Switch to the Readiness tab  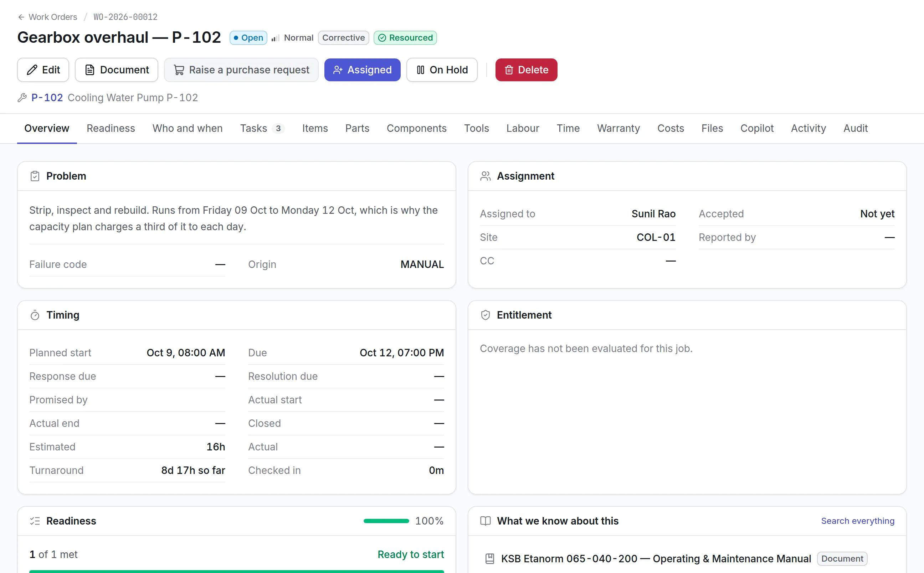111,129
